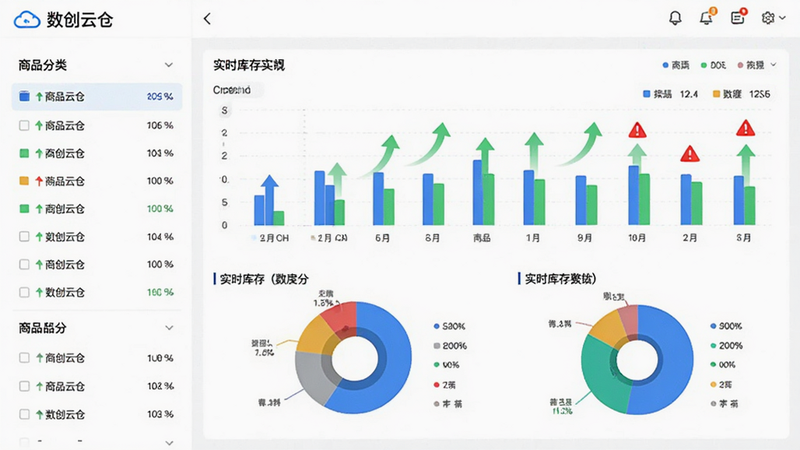This screenshot has width=800, height=450.
Task: Click the 209 % percentage value
Action: coord(160,96)
